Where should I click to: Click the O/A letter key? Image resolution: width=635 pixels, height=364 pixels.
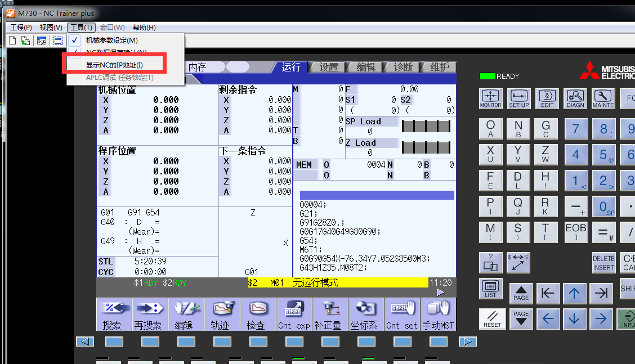pyautogui.click(x=490, y=129)
